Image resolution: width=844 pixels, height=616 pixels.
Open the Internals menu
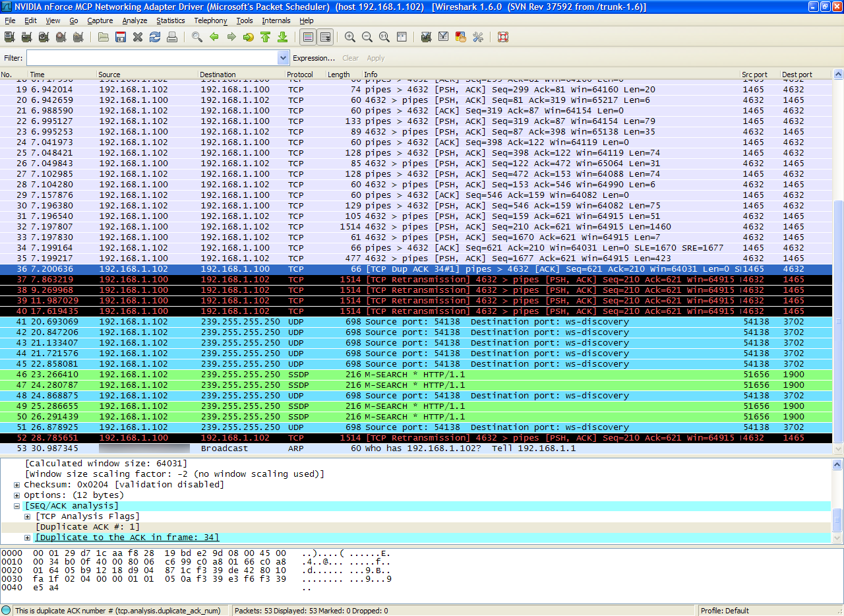(276, 20)
